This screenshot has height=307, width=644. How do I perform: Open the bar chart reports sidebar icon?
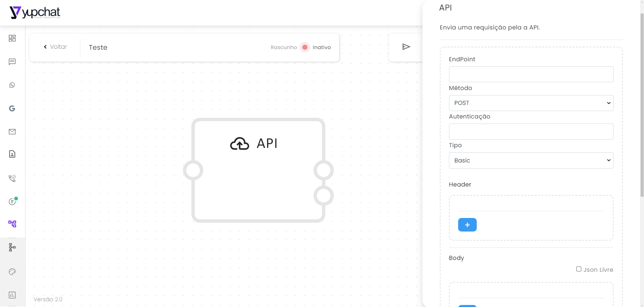pyautogui.click(x=12, y=295)
